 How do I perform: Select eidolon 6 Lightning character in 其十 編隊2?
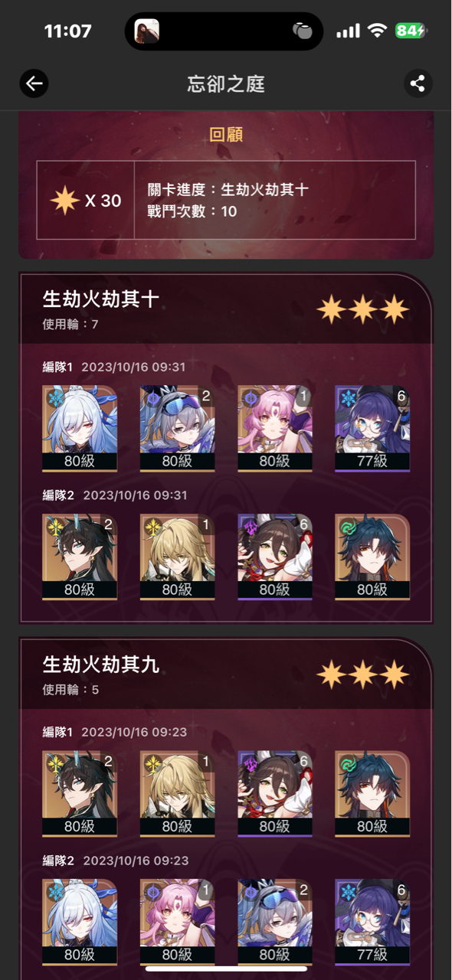[x=275, y=557]
